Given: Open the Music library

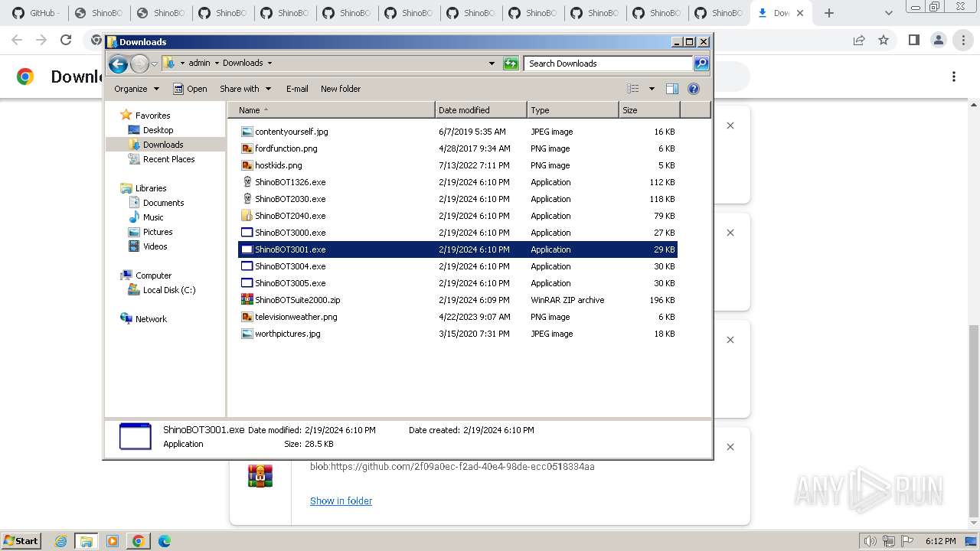Looking at the screenshot, I should (153, 217).
